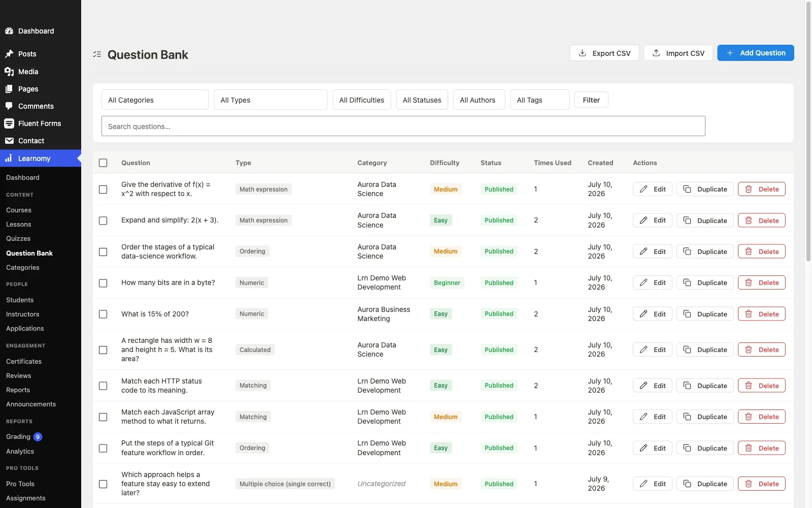The height and width of the screenshot is (508, 812).
Task: Click the Filter button
Action: coord(591,100)
